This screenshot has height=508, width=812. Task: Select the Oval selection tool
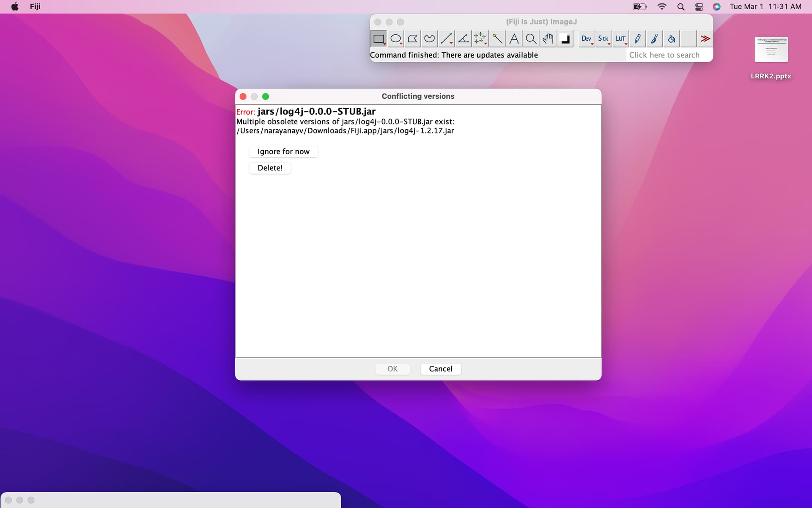(395, 39)
